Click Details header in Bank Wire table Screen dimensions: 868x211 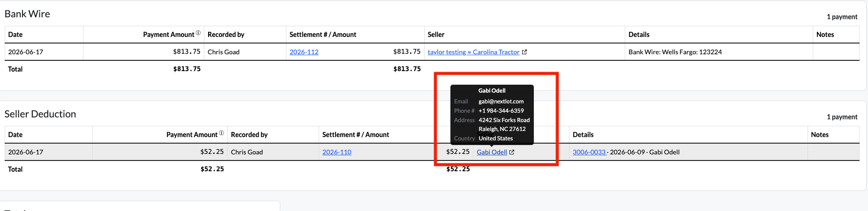click(639, 35)
